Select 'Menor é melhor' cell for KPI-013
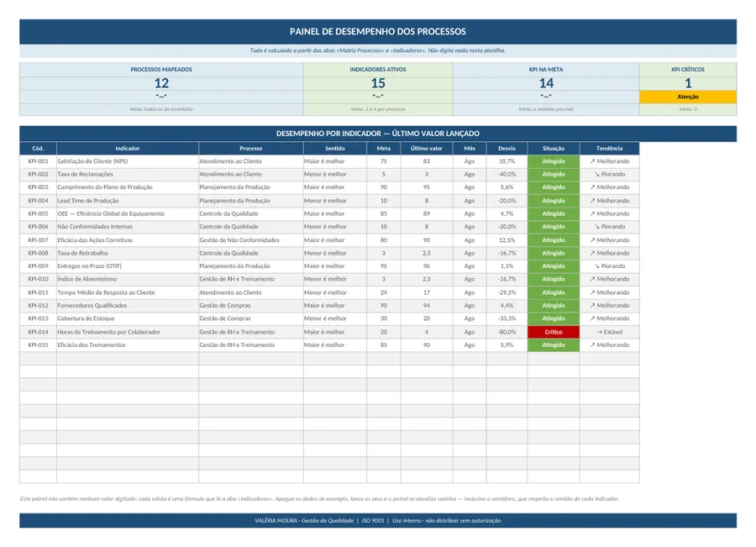Image resolution: width=756 pixels, height=547 pixels. (x=335, y=318)
